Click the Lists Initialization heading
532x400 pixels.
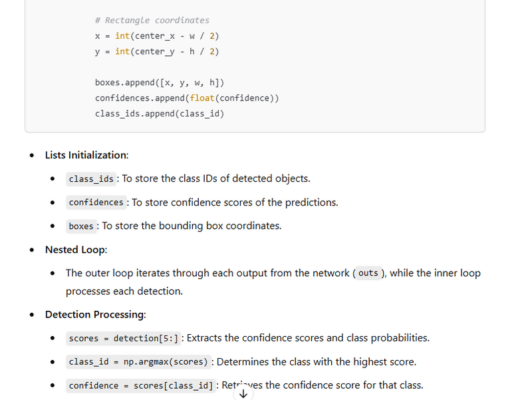coord(86,155)
